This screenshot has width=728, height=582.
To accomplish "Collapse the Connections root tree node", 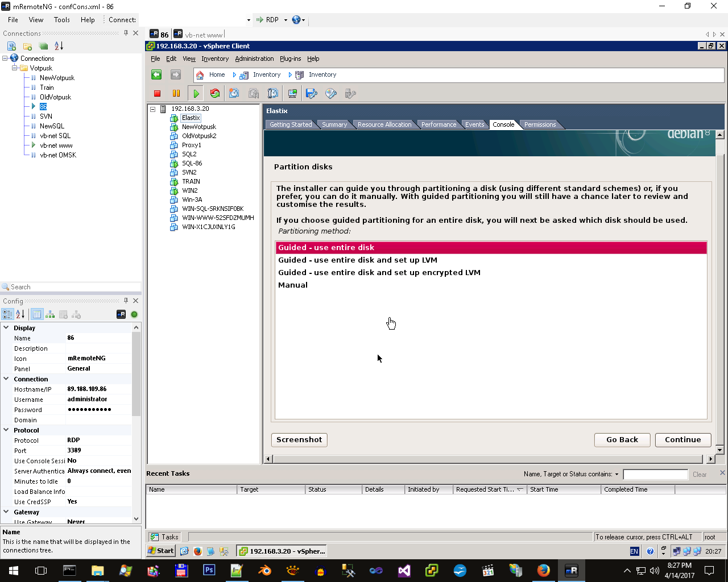I will (5, 58).
